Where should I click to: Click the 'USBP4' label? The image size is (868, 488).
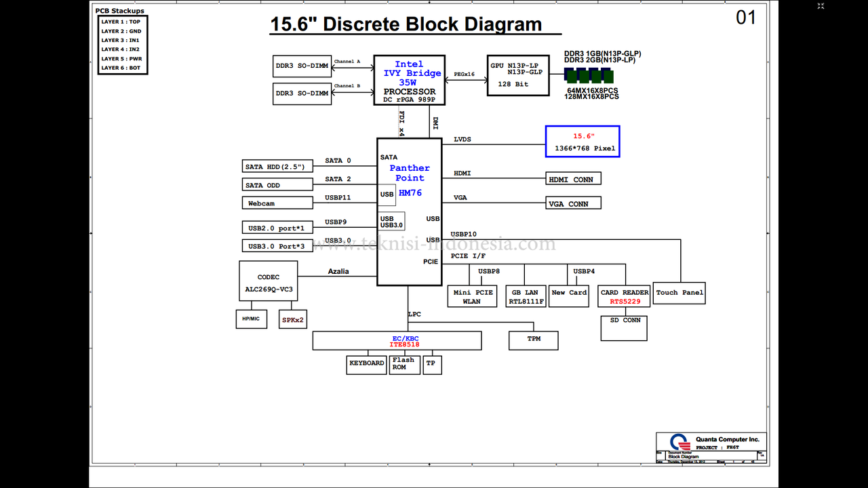pyautogui.click(x=584, y=271)
